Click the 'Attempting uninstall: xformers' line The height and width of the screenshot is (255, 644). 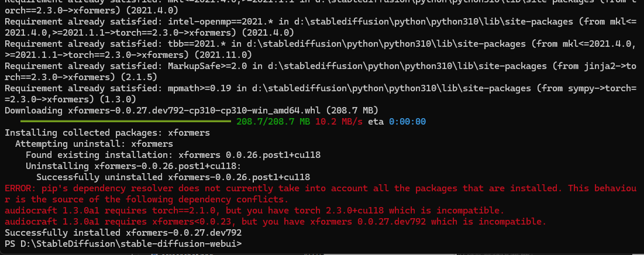[94, 144]
